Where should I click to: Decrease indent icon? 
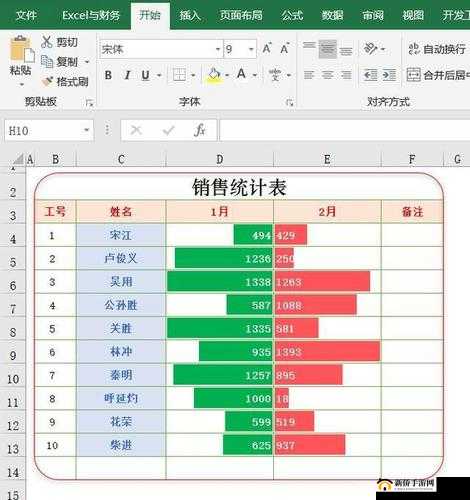click(370, 75)
